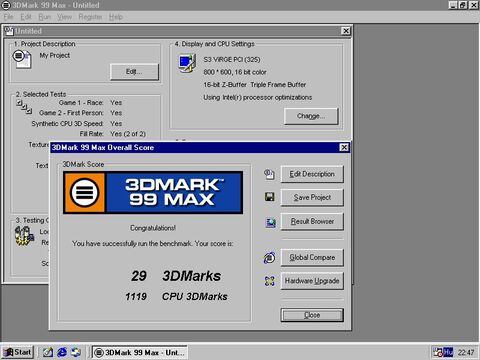The width and height of the screenshot is (480, 360).
Task: Open the File menu
Action: tap(9, 17)
